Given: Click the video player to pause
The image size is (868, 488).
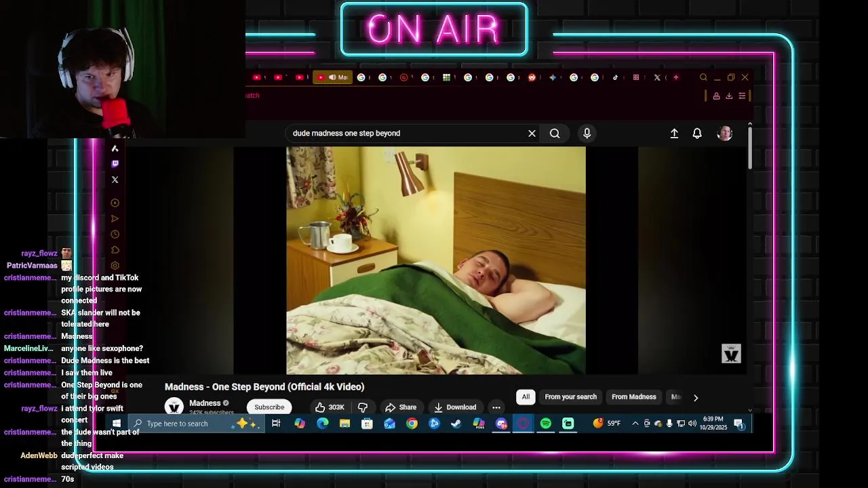Looking at the screenshot, I should coord(435,260).
